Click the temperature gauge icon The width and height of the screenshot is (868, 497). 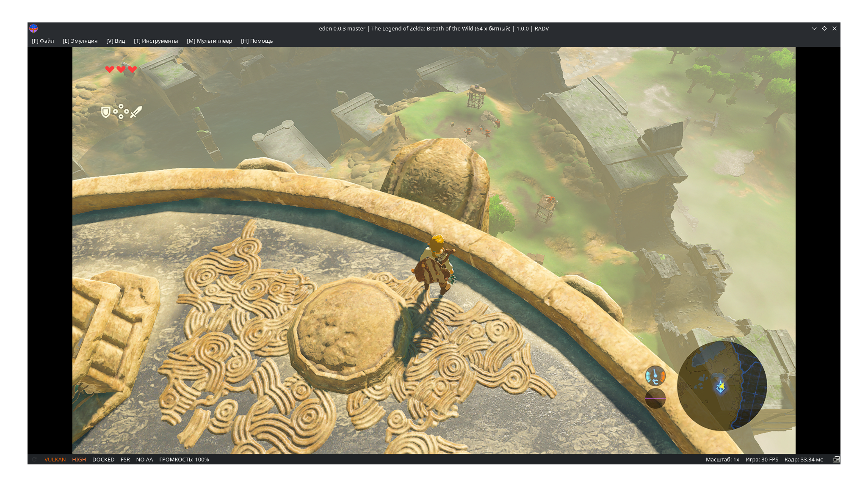coord(655,376)
